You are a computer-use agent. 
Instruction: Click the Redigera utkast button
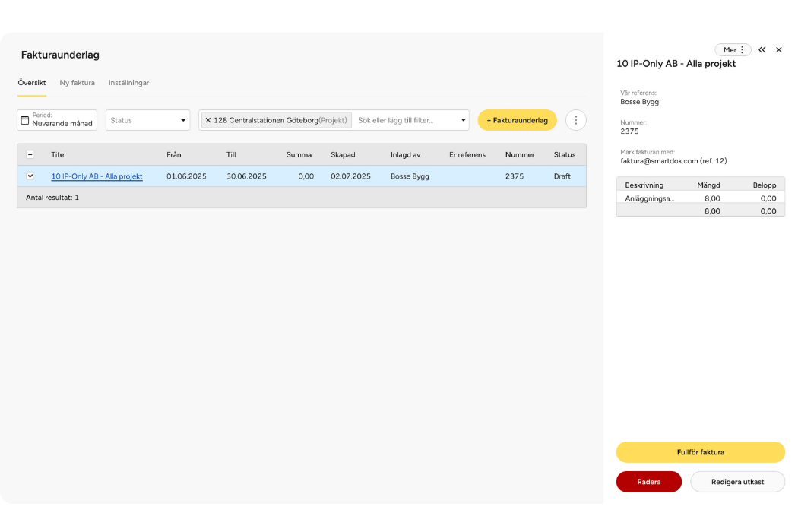tap(737, 482)
